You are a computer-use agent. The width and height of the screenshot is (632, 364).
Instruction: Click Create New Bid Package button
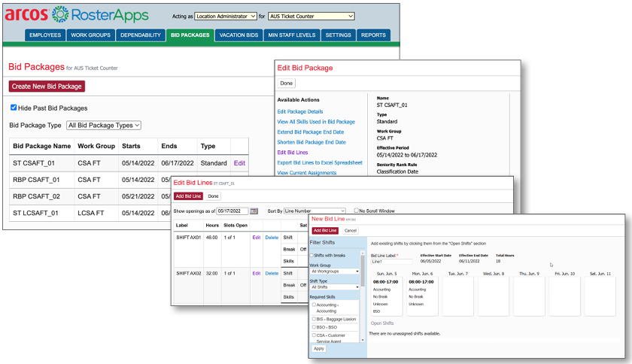point(47,86)
